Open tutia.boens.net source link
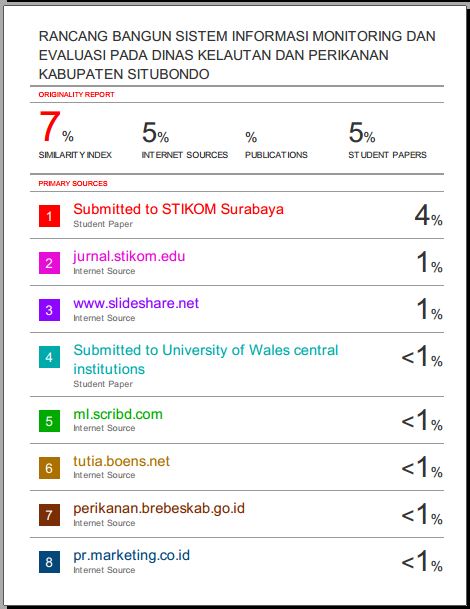Image resolution: width=470 pixels, height=609 pixels. coord(121,461)
